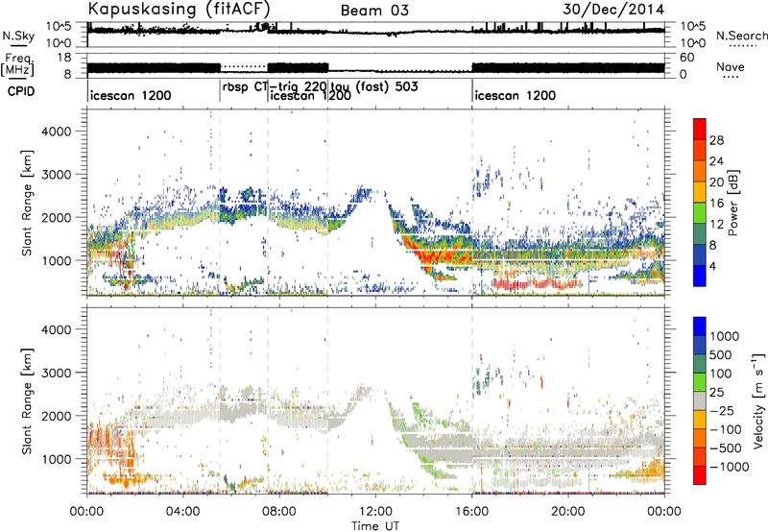This screenshot has height=532, width=768.
Task: Click the 'Kapuskasing (fitACF)' title text
Action: (x=179, y=10)
